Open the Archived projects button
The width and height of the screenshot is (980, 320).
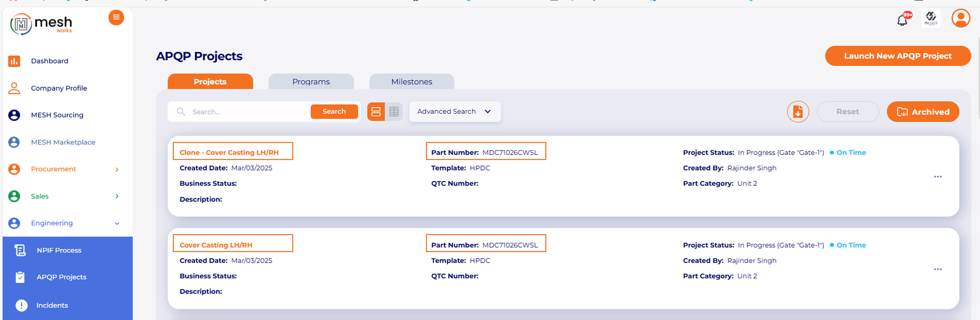(x=923, y=112)
